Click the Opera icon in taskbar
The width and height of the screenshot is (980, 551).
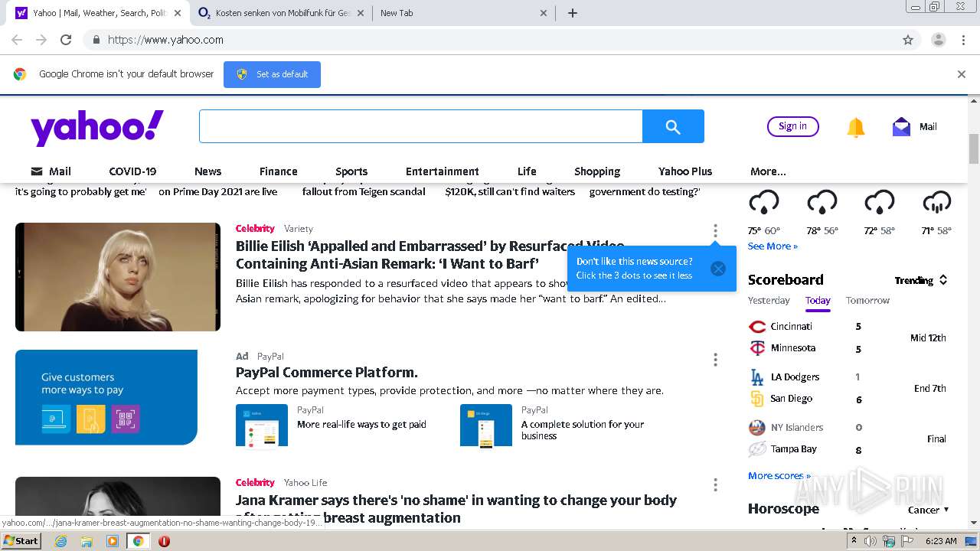point(164,541)
